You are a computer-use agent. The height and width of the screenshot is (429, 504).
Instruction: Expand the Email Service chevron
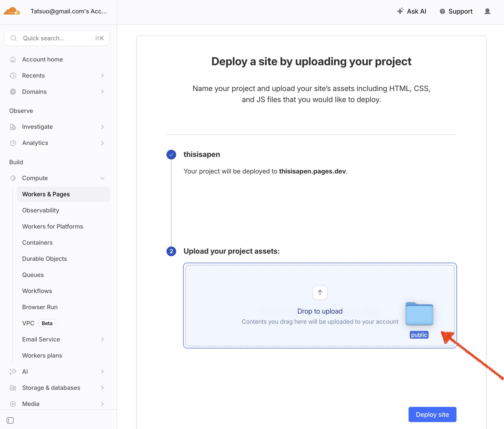[x=102, y=339]
